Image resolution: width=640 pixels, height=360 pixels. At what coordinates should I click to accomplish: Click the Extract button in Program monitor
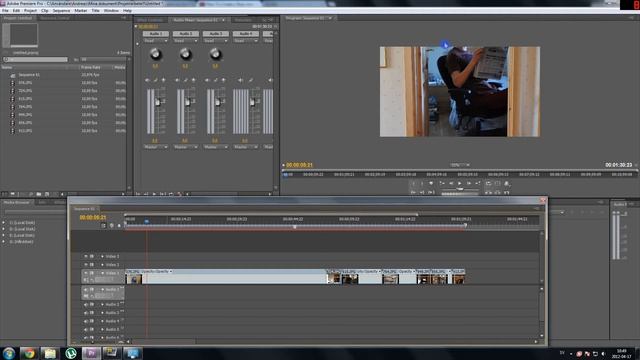coord(498,192)
